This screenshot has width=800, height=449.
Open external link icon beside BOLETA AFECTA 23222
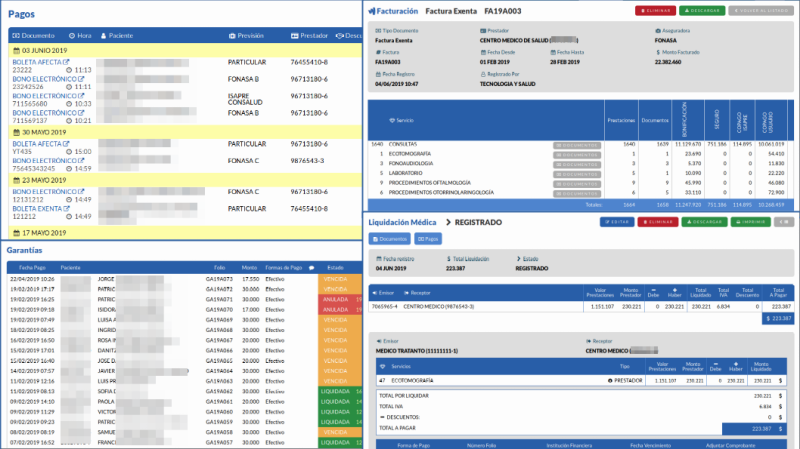66,62
